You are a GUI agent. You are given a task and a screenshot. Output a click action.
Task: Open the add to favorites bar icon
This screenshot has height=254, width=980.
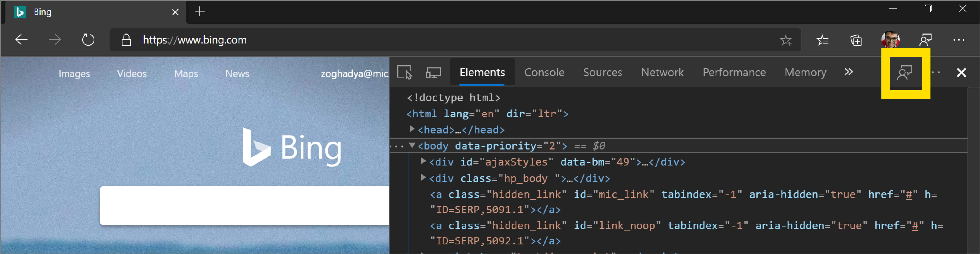pos(822,40)
